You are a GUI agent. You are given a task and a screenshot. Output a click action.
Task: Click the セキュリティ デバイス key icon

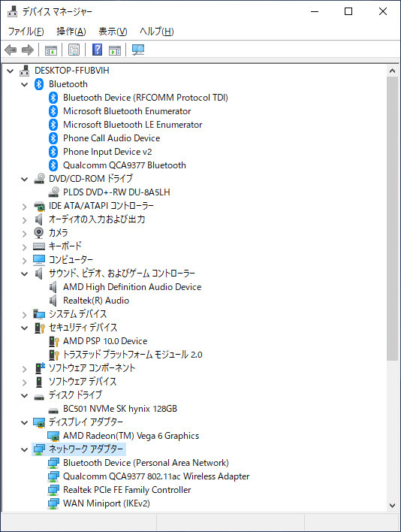tap(40, 328)
